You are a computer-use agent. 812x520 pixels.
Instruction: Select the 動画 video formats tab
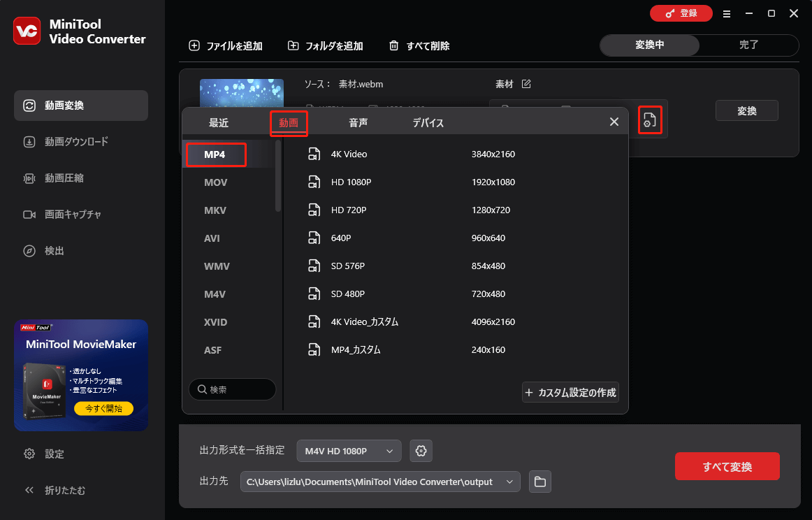(x=289, y=123)
